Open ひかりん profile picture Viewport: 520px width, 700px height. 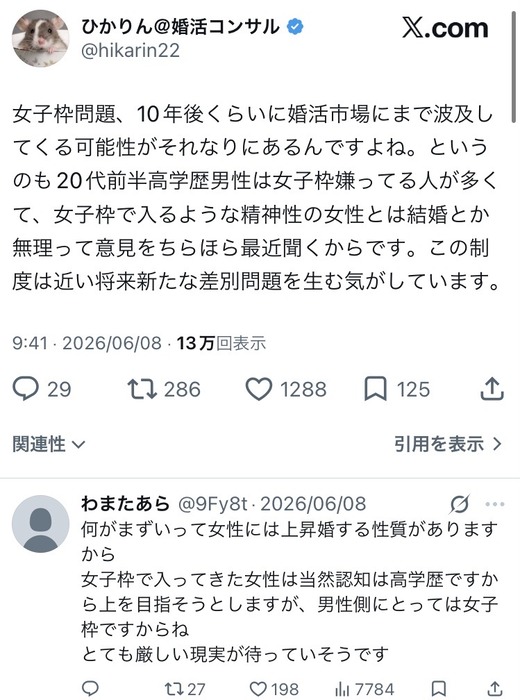pyautogui.click(x=41, y=38)
